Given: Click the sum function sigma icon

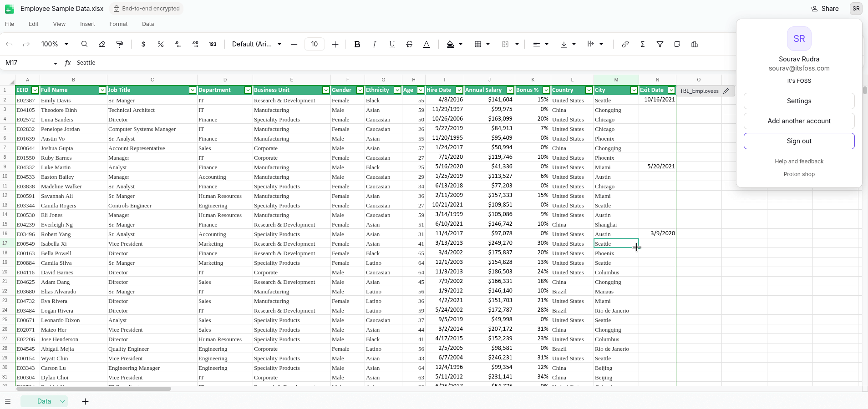Looking at the screenshot, I should click(x=642, y=44).
